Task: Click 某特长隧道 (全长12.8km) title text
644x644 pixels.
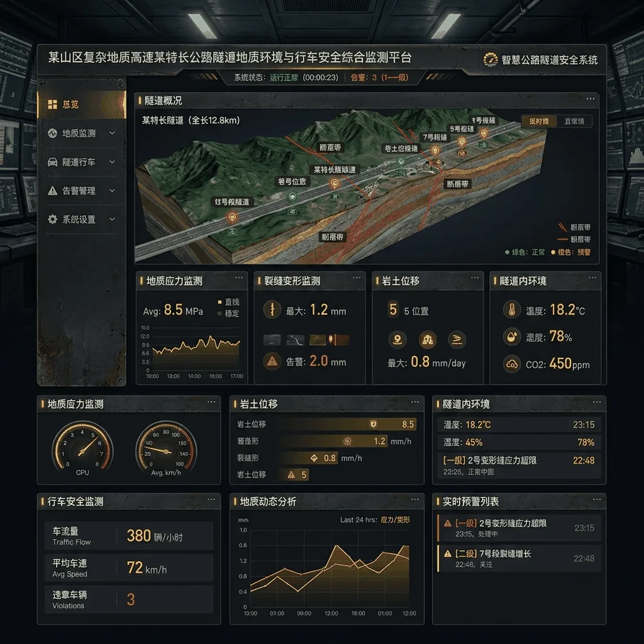Action: [x=191, y=120]
